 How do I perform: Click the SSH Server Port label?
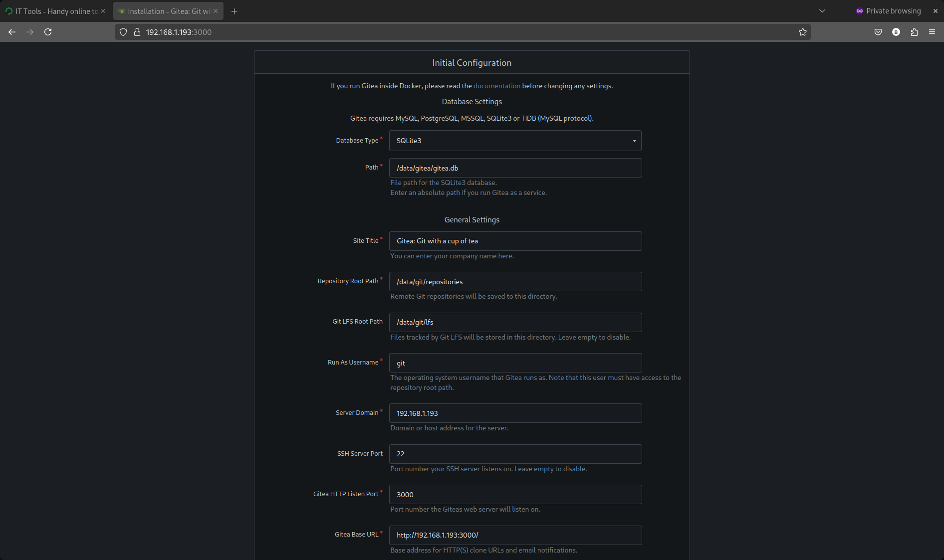coord(360,454)
